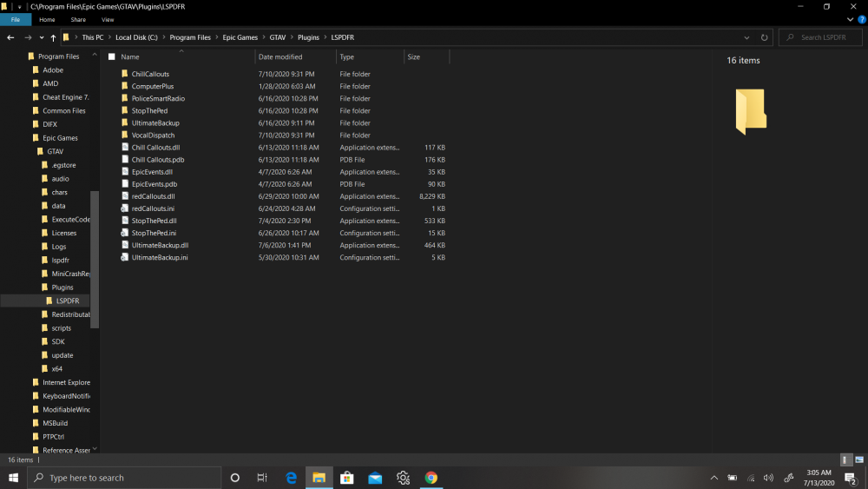Open Task View on the taskbar
The image size is (868, 489).
pos(262,478)
